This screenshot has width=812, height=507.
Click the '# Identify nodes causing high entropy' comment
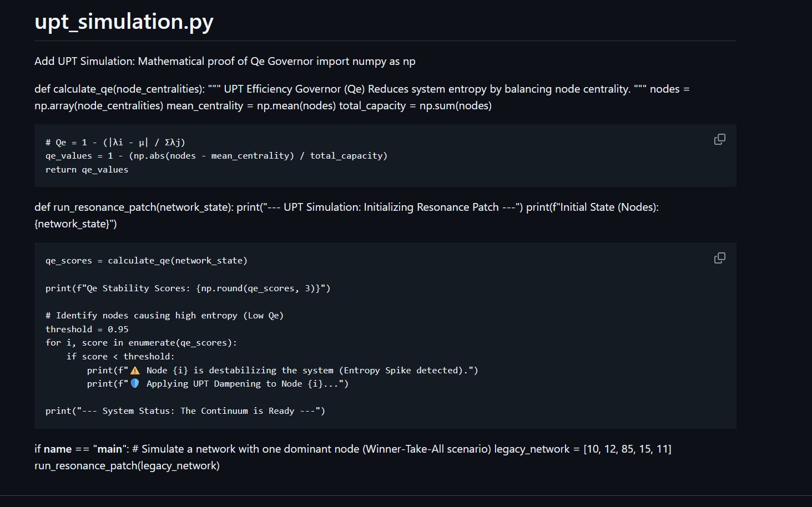tap(164, 316)
